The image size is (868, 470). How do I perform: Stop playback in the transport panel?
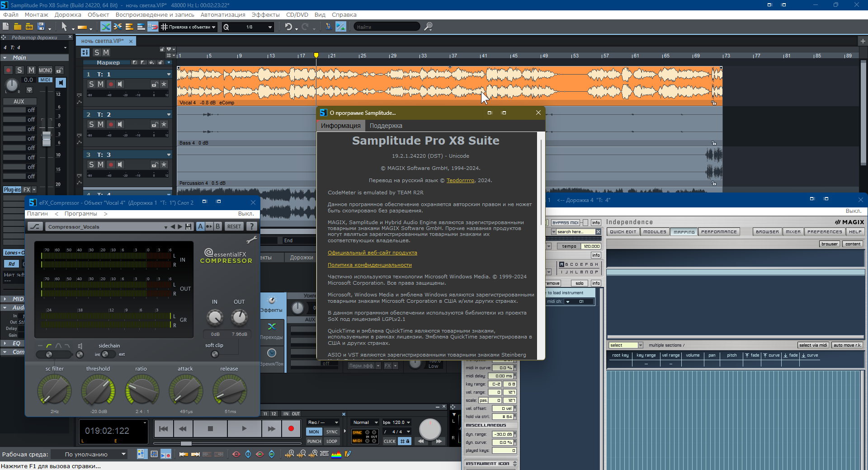210,428
